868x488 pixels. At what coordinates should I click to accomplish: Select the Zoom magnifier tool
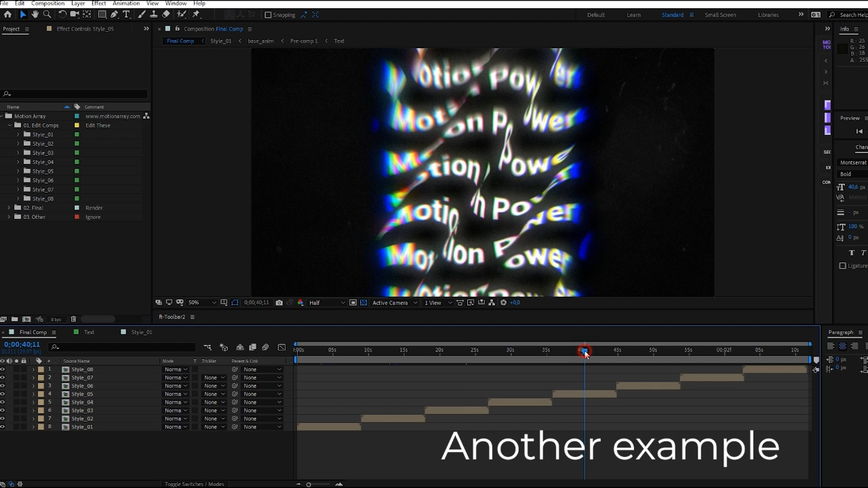(x=47, y=14)
